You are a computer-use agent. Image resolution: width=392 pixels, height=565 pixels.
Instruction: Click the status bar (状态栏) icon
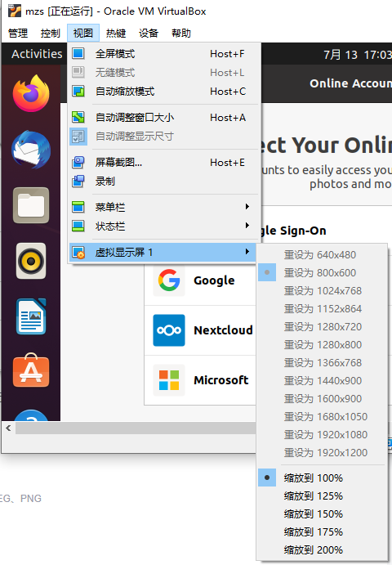(x=78, y=226)
